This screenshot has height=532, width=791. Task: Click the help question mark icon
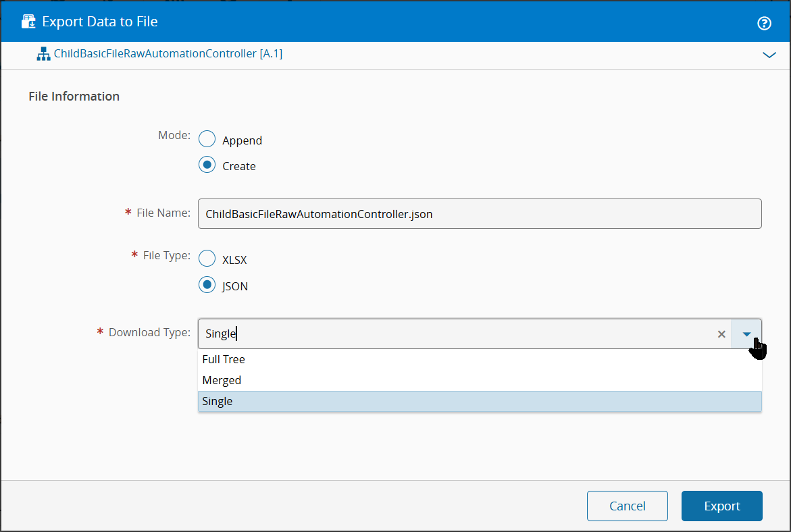pyautogui.click(x=764, y=24)
